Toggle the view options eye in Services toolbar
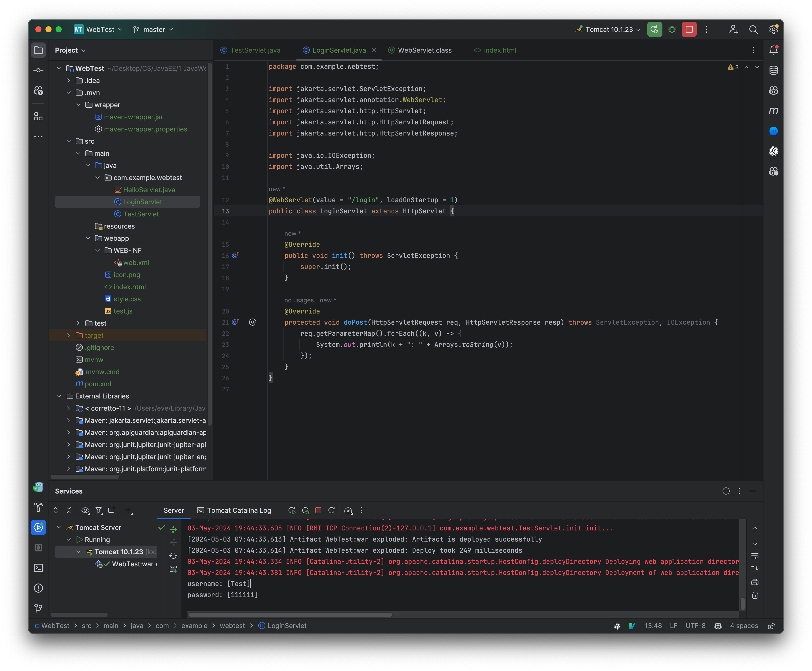 pyautogui.click(x=85, y=510)
